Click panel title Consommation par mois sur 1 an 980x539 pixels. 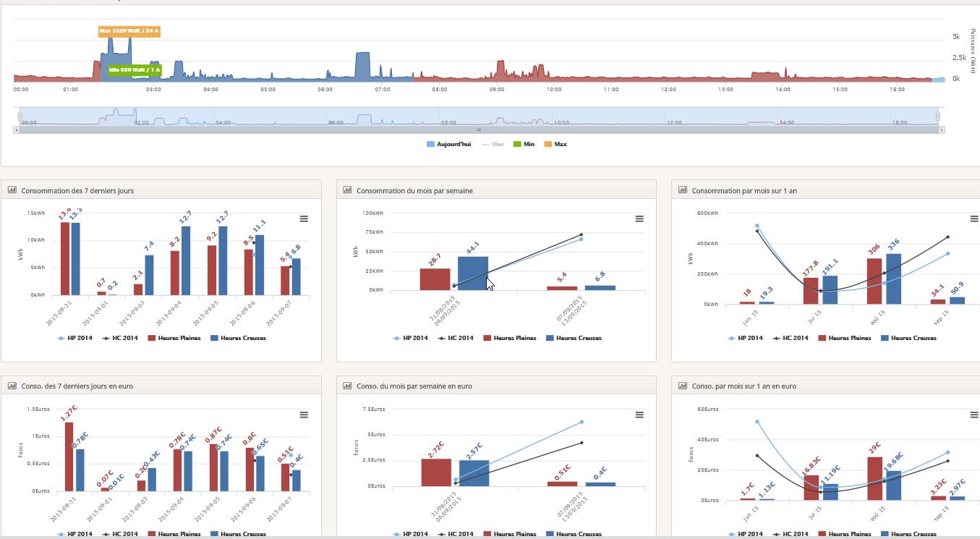coord(744,191)
